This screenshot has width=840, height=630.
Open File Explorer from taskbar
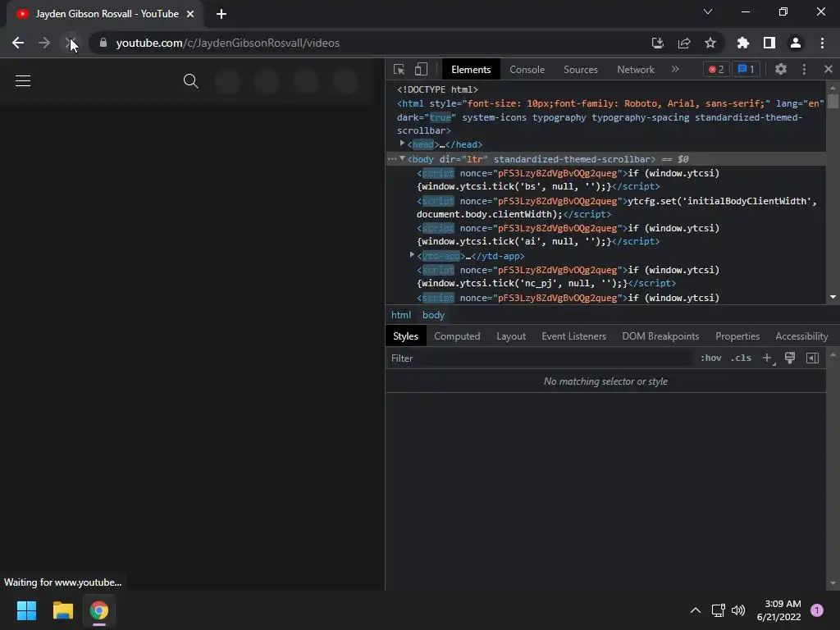pyautogui.click(x=62, y=610)
